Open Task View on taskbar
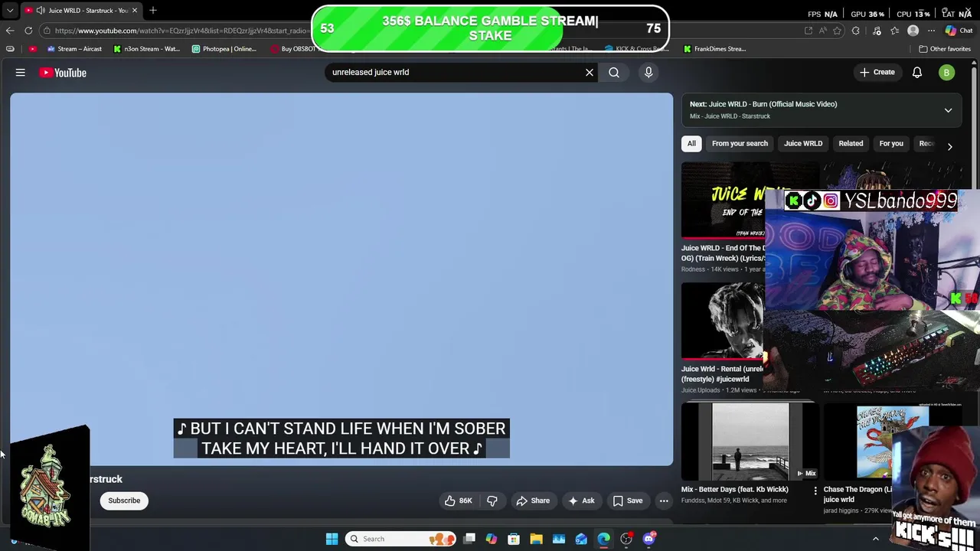This screenshot has width=980, height=551. pos(469,539)
